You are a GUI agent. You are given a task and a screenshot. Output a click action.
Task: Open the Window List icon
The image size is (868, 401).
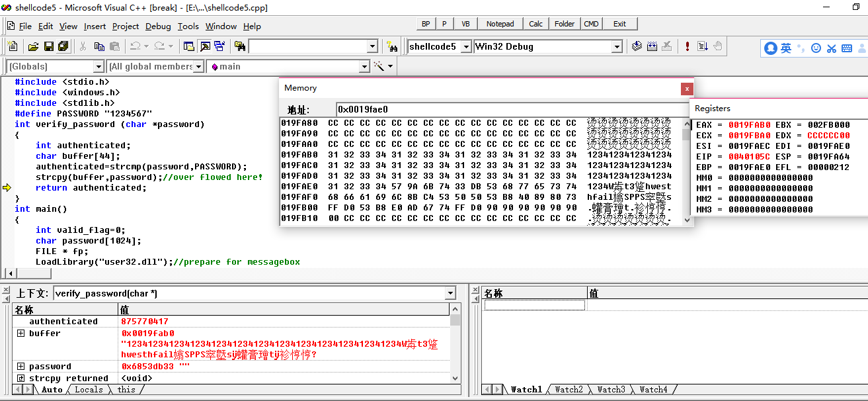(x=219, y=46)
